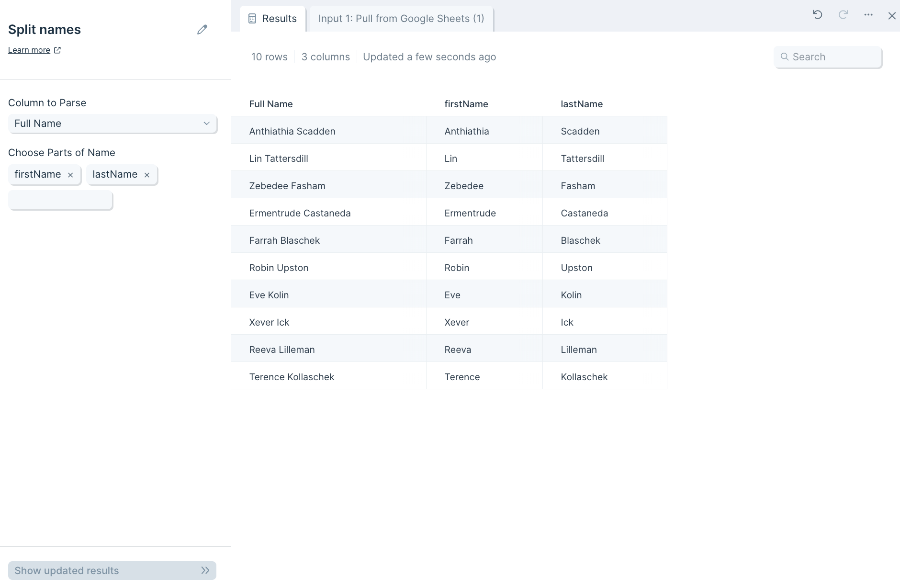
Task: Select the Lin Tattersdill cell
Action: coord(328,158)
